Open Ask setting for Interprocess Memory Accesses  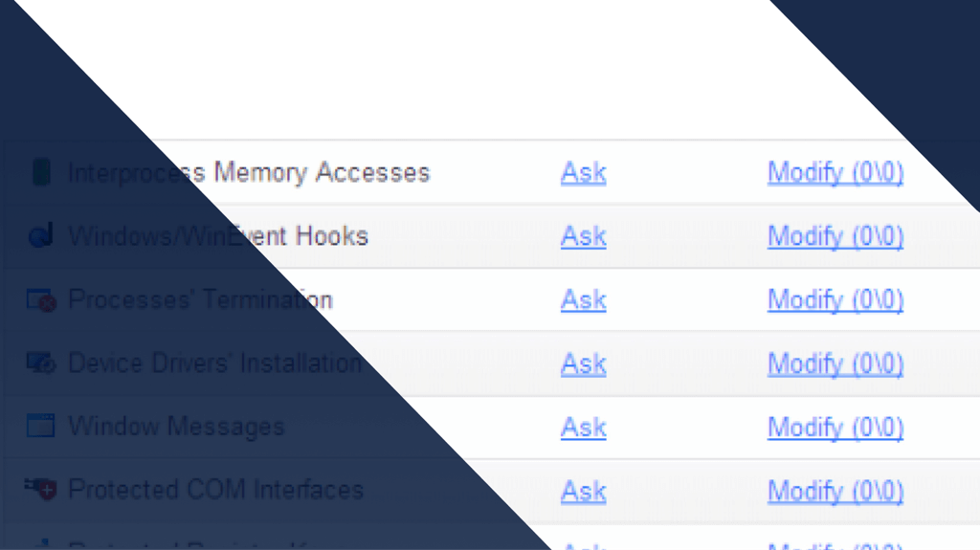coord(583,172)
